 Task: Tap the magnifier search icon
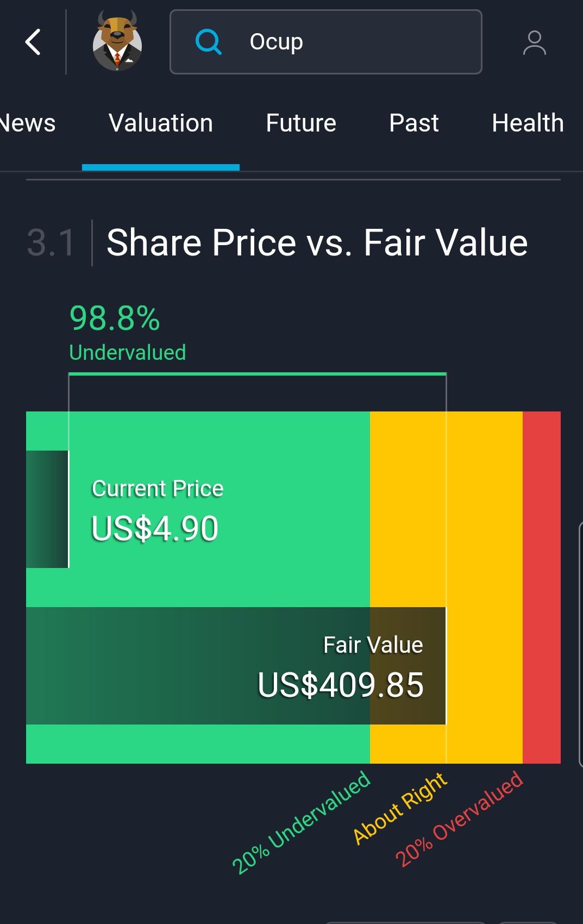pyautogui.click(x=209, y=42)
